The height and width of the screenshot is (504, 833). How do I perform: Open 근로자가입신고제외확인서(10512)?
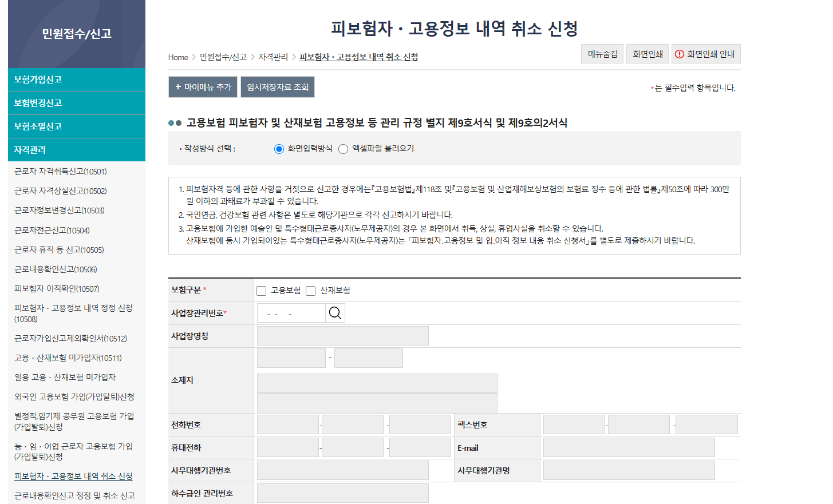click(x=70, y=339)
